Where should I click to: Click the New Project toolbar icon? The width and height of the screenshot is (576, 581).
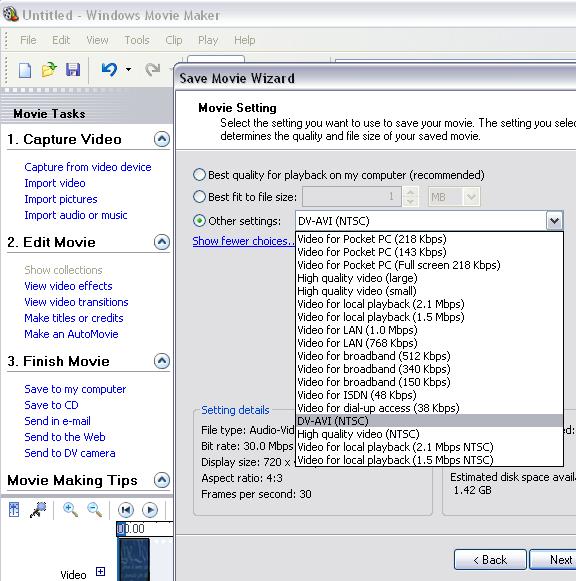[x=24, y=70]
